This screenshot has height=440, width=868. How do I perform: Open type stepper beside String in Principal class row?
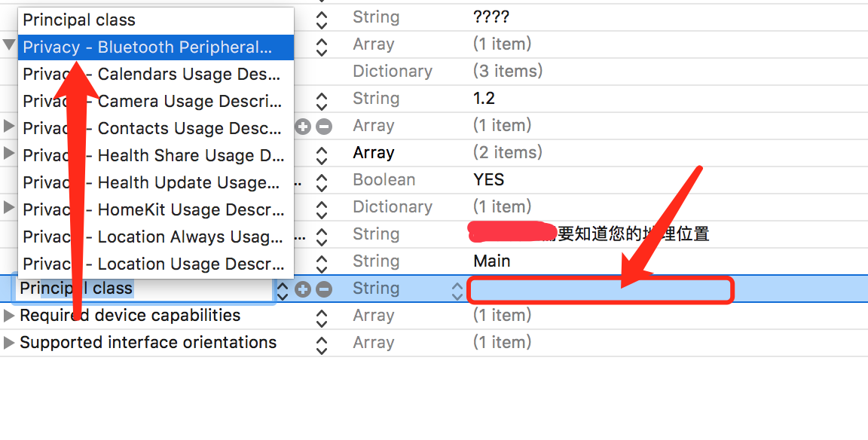[457, 291]
